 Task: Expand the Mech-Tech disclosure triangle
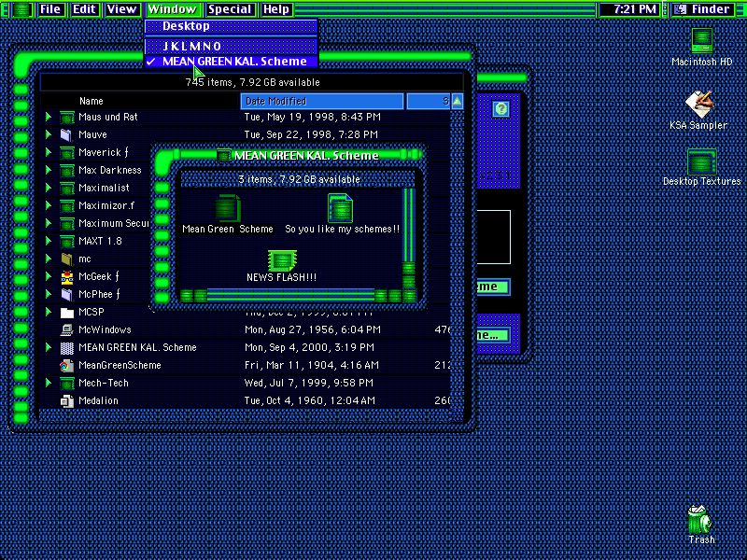tap(49, 383)
